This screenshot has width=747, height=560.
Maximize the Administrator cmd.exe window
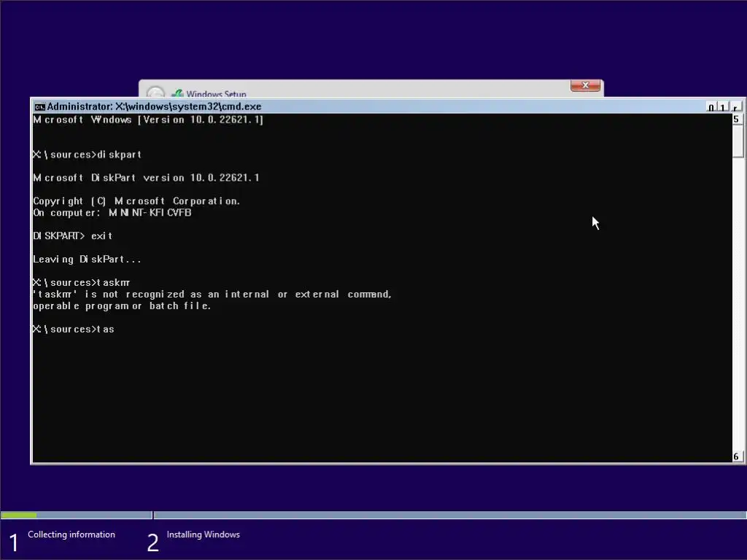click(723, 107)
